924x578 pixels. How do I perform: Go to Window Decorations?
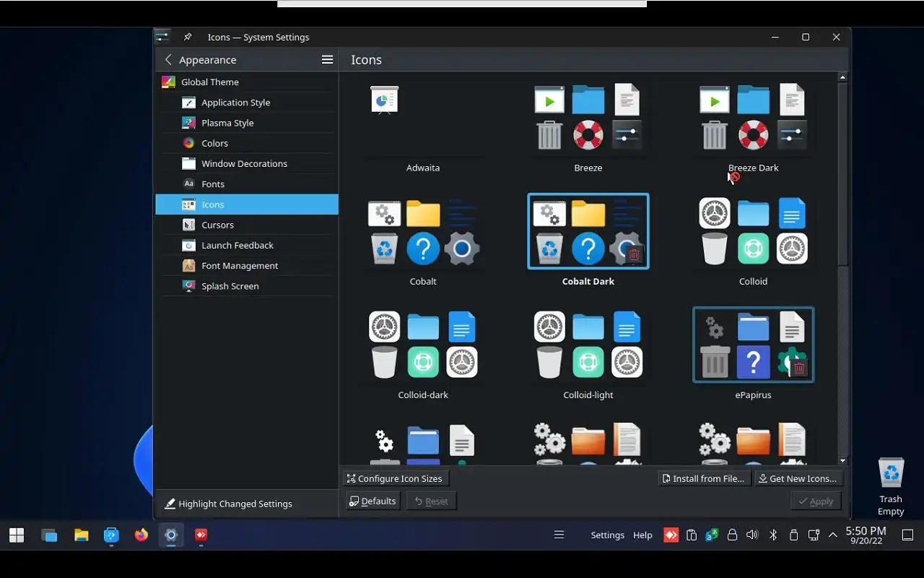pos(247,163)
